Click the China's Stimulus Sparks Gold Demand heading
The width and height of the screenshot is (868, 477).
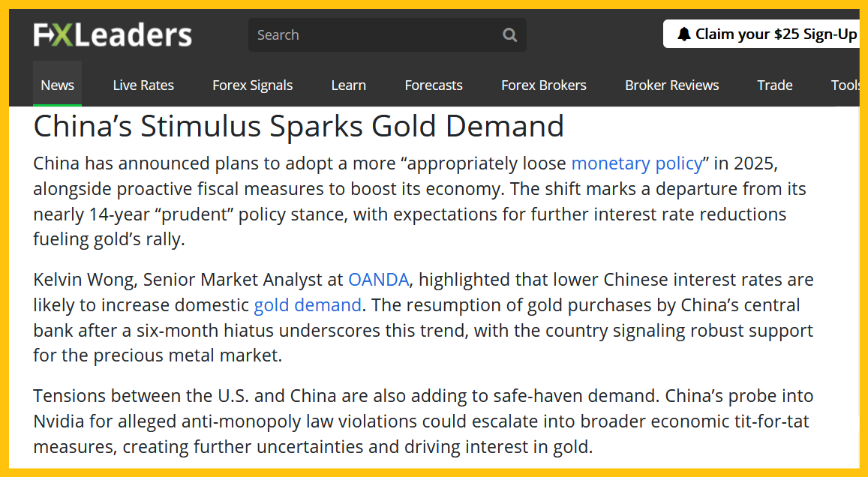coord(299,126)
